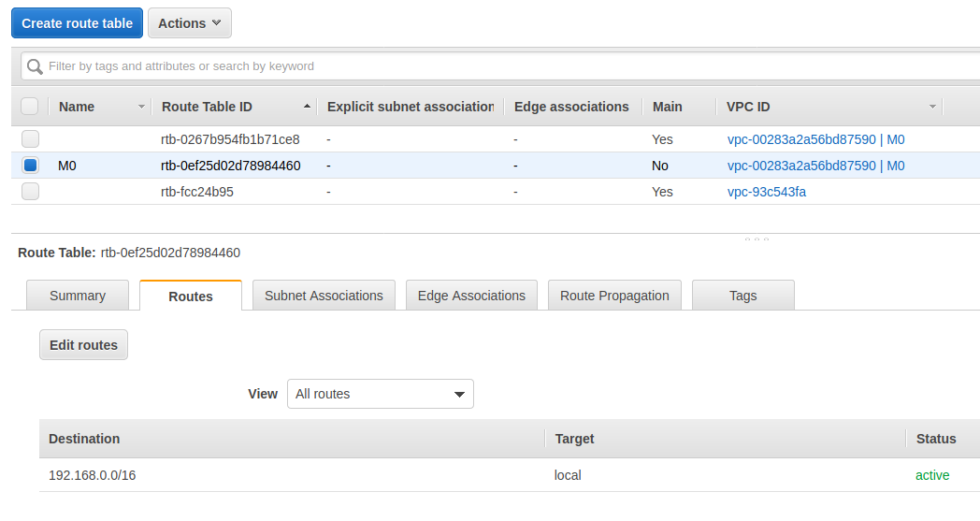Switch to the Edge Associations tab

click(471, 296)
